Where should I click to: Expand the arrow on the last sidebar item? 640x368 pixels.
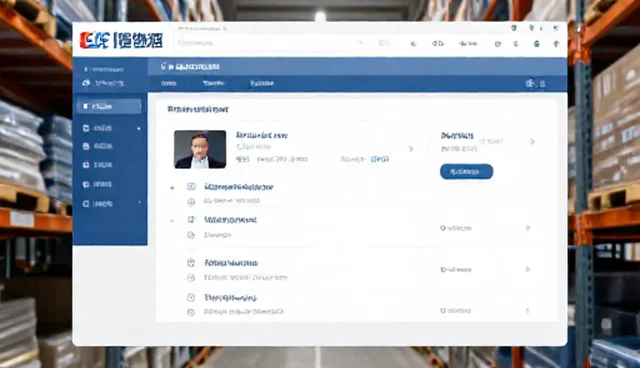click(x=140, y=203)
